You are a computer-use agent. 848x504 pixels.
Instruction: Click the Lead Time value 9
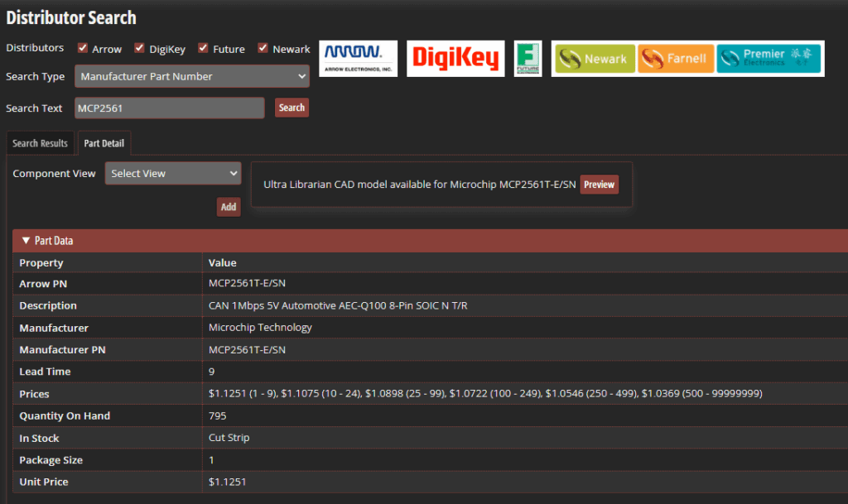[x=211, y=372]
